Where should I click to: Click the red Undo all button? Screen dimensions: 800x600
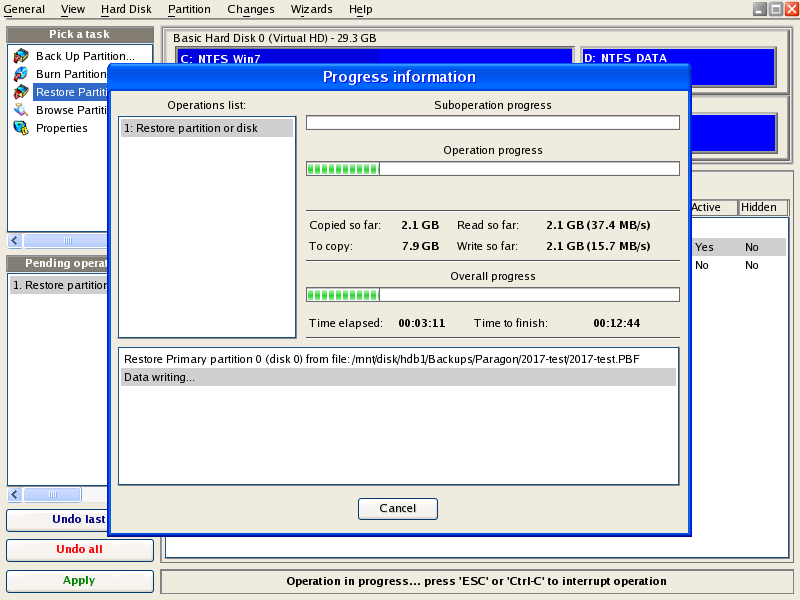(x=80, y=550)
